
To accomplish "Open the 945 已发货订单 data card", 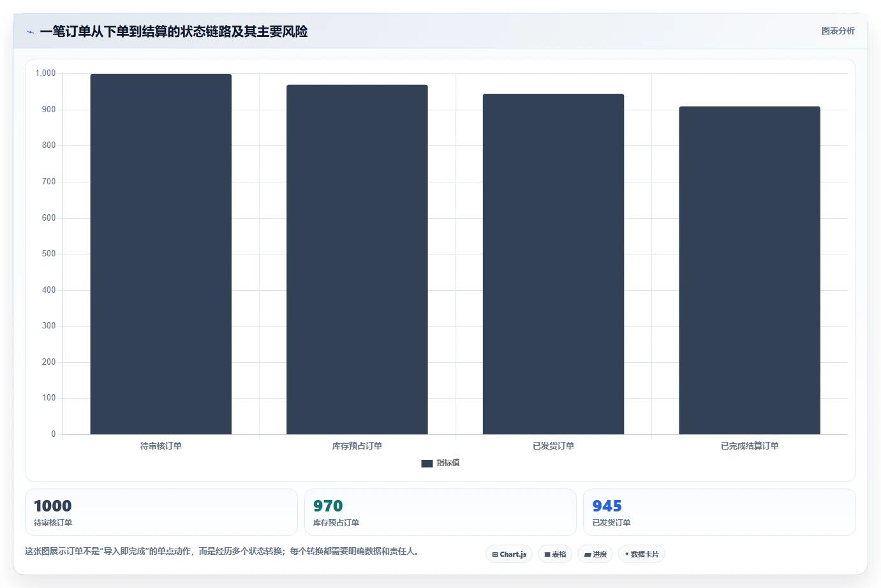I will (x=720, y=512).
